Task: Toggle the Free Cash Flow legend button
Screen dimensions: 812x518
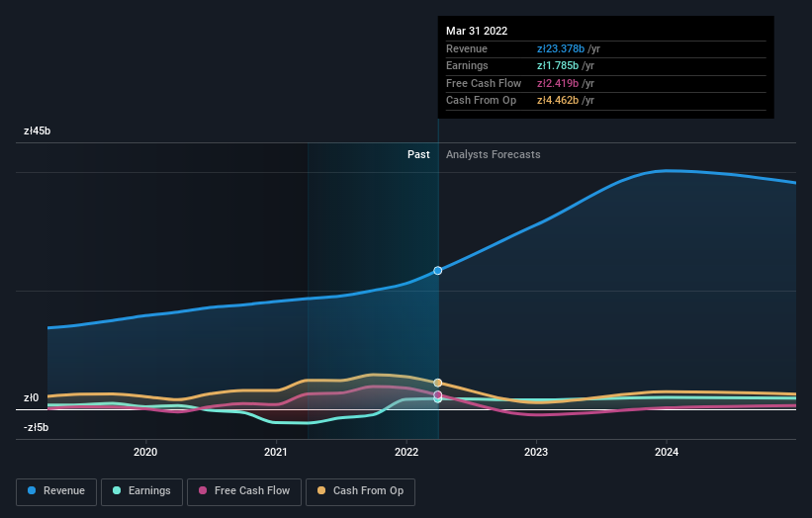Action: pos(244,491)
